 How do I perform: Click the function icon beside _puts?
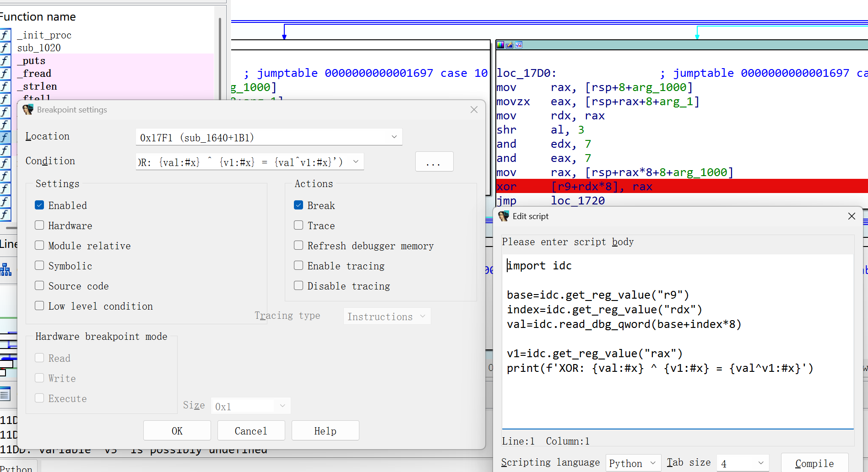[5, 61]
